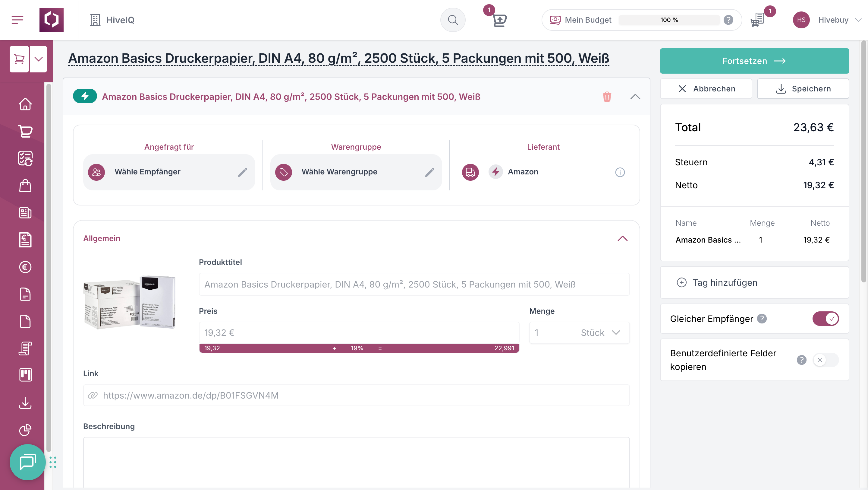Click the Mein Budget progress bar
This screenshot has width=868, height=490.
(x=669, y=20)
